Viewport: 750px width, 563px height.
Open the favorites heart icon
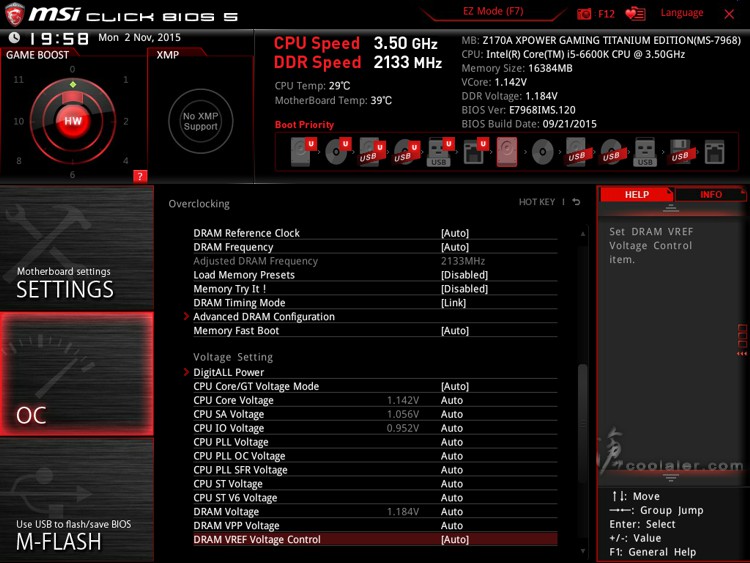[635, 14]
